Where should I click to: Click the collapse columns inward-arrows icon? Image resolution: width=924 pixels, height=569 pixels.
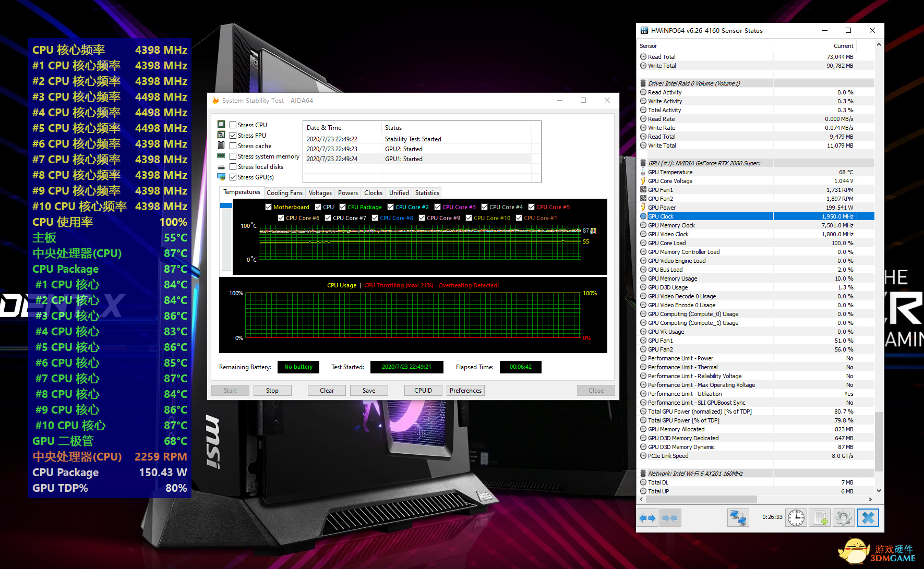click(670, 518)
